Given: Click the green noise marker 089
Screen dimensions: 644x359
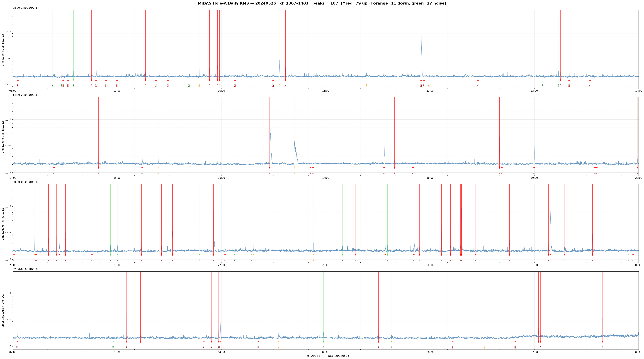Looking at the screenshot, I should point(113,341).
